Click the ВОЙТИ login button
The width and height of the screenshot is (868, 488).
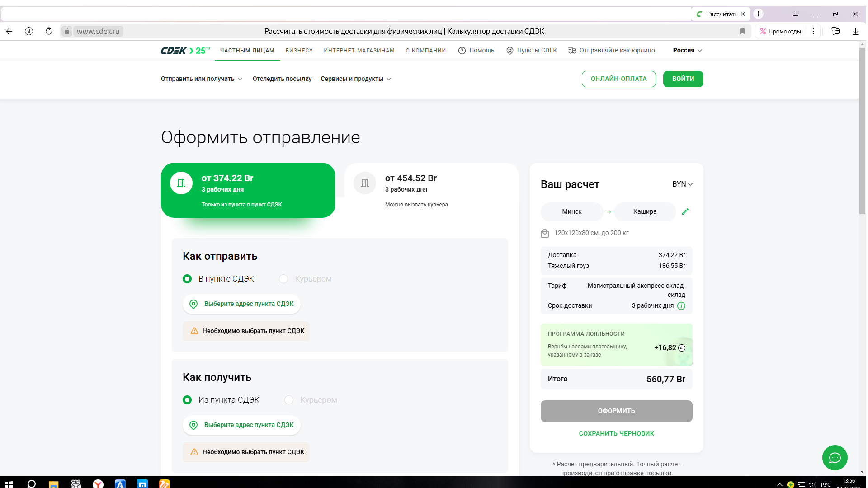coord(683,79)
